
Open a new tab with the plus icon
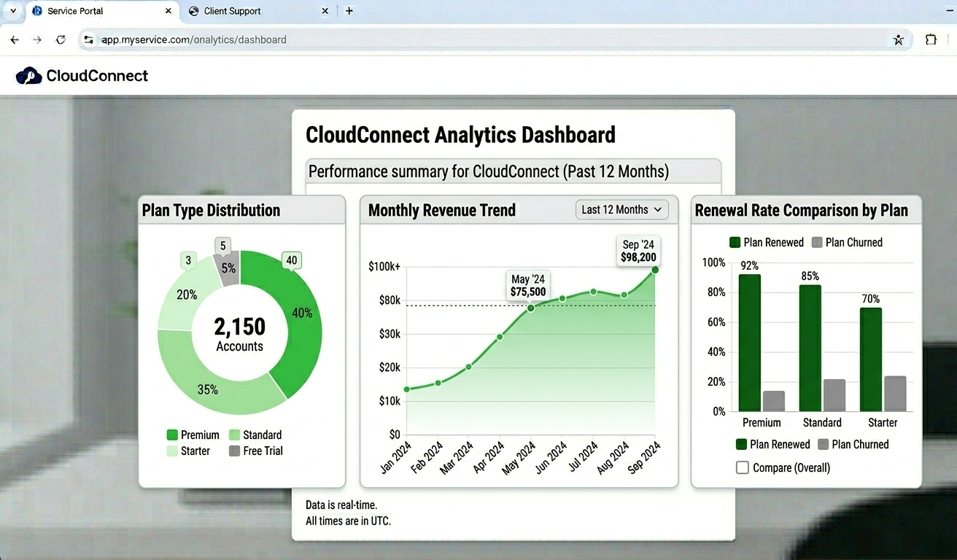349,11
